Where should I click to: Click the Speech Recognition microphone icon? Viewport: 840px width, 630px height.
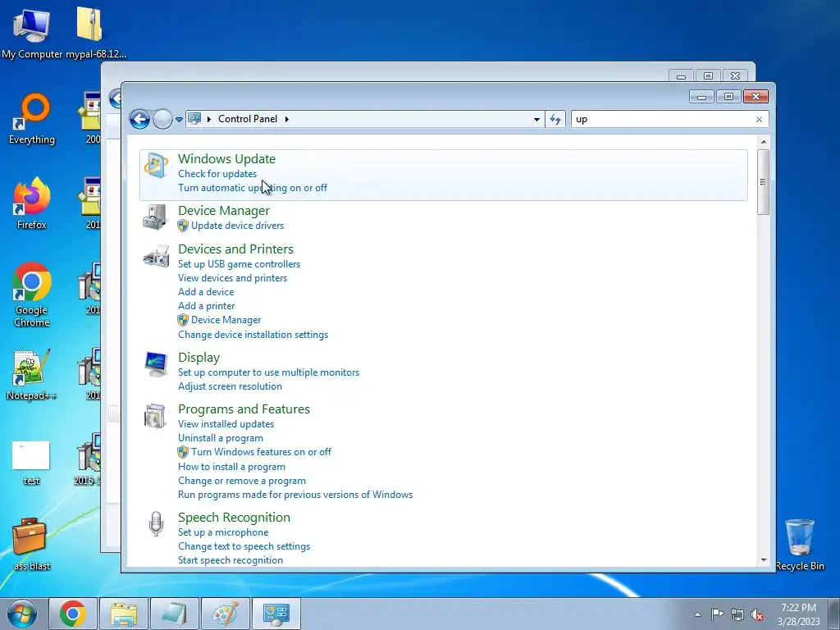tap(156, 523)
